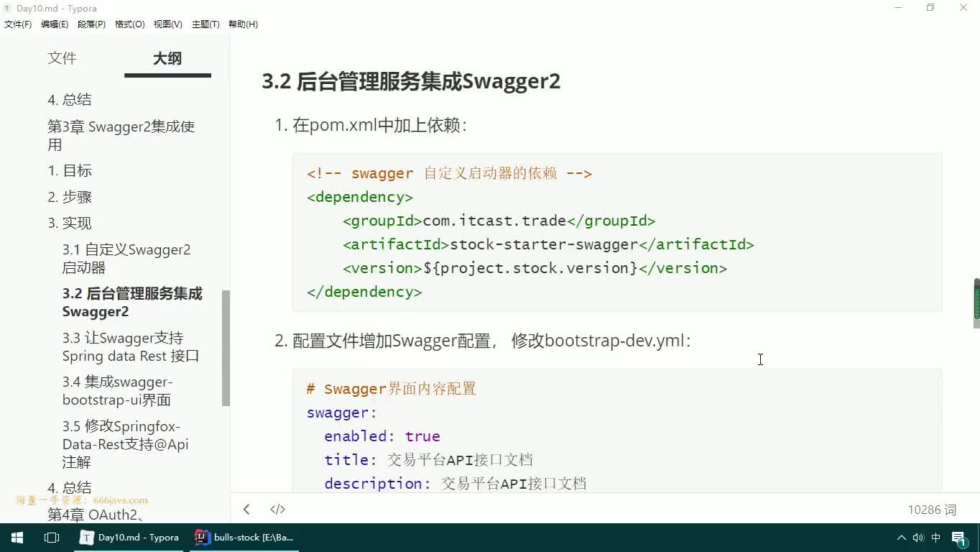Click the artifactId stock-starter-swagger code line
This screenshot has height=552, width=980.
tap(548, 244)
